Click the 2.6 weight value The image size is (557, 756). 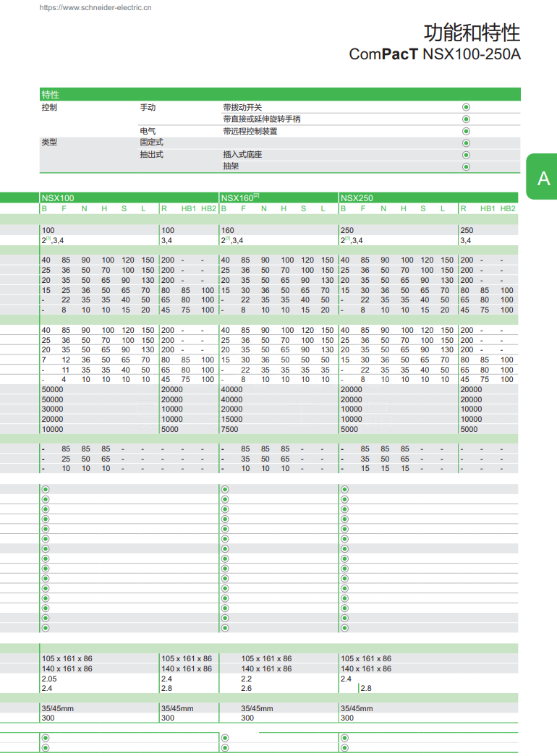247,689
